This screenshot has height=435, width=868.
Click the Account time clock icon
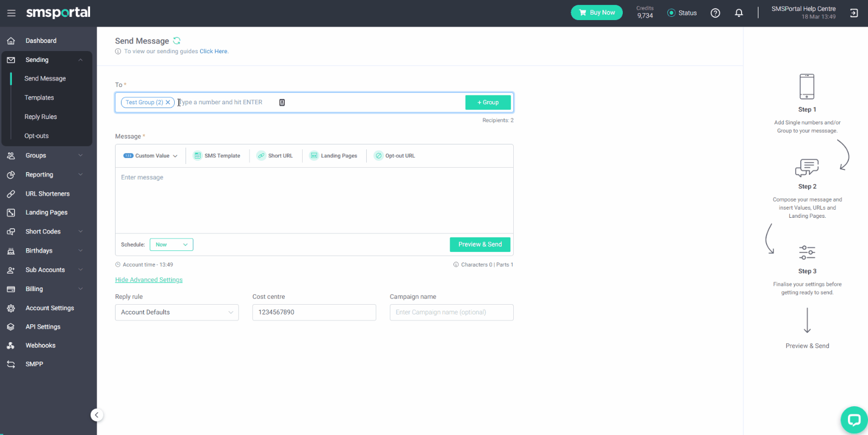coord(118,265)
